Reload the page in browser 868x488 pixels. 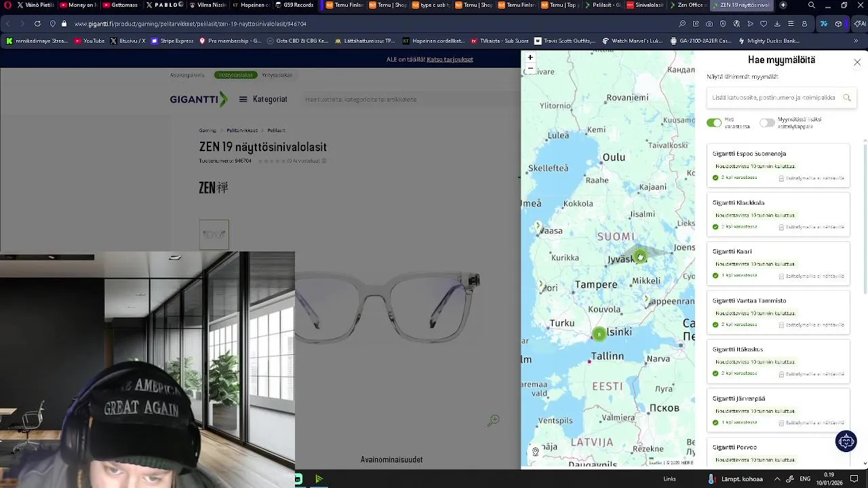(37, 24)
